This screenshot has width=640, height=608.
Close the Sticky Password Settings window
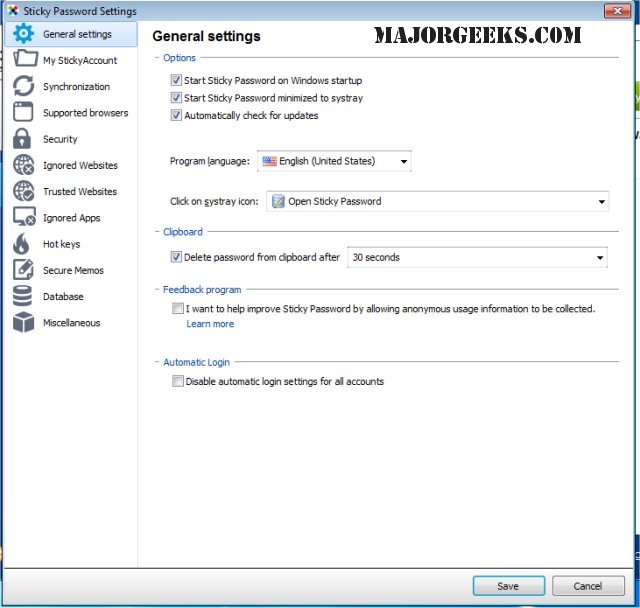(x=618, y=11)
